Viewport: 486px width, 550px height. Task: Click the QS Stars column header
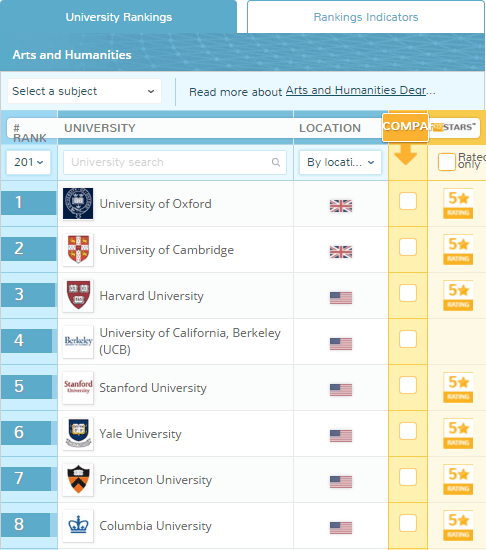[454, 127]
